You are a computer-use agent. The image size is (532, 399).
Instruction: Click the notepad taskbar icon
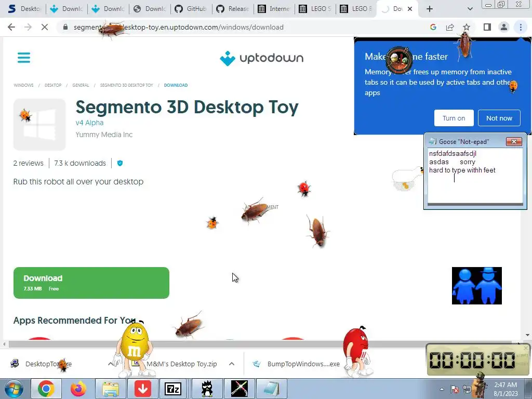point(271,389)
